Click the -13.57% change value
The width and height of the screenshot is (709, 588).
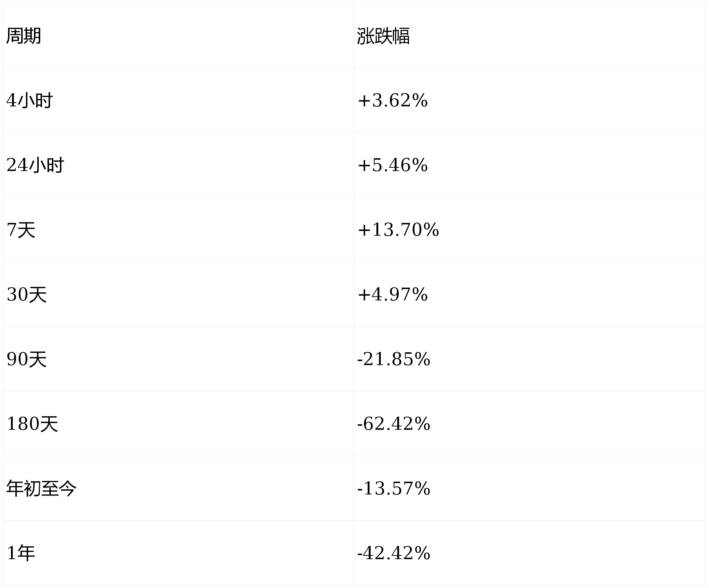(394, 489)
